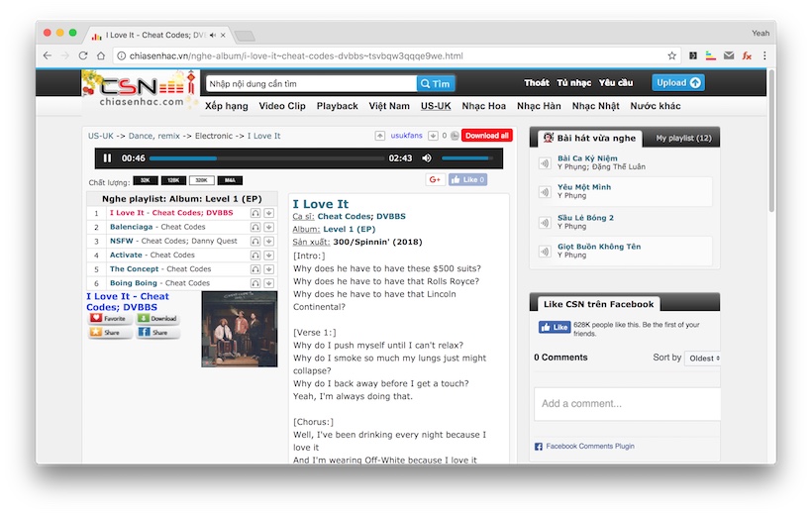Image resolution: width=812 pixels, height=515 pixels.
Task: Play Giọt Buồn Không Tên speaker icon
Action: [x=545, y=252]
